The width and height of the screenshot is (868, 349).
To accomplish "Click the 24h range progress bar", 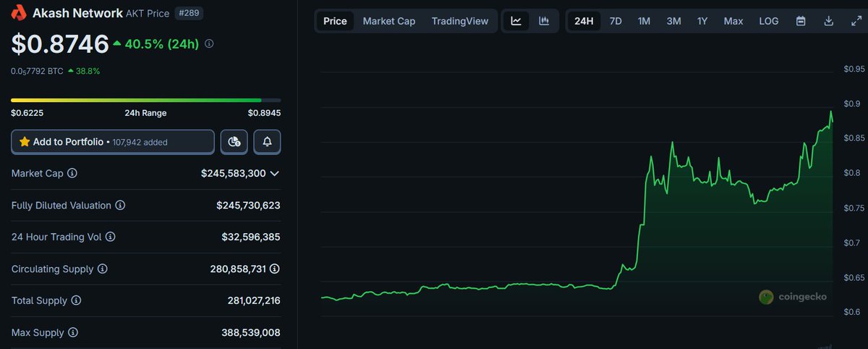I will coord(146,100).
